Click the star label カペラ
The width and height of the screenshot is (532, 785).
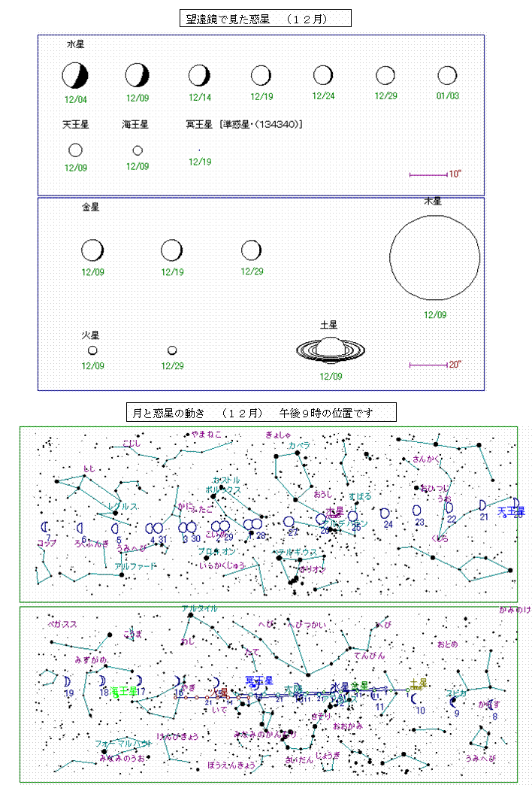(x=299, y=445)
